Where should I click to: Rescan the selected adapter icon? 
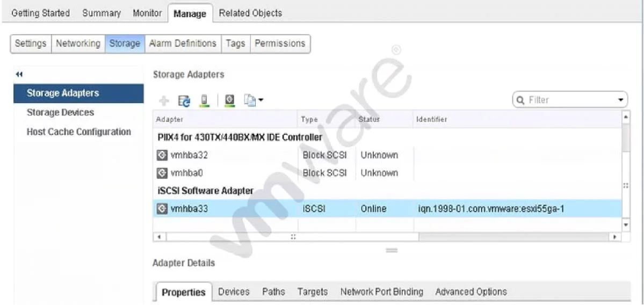tap(230, 100)
